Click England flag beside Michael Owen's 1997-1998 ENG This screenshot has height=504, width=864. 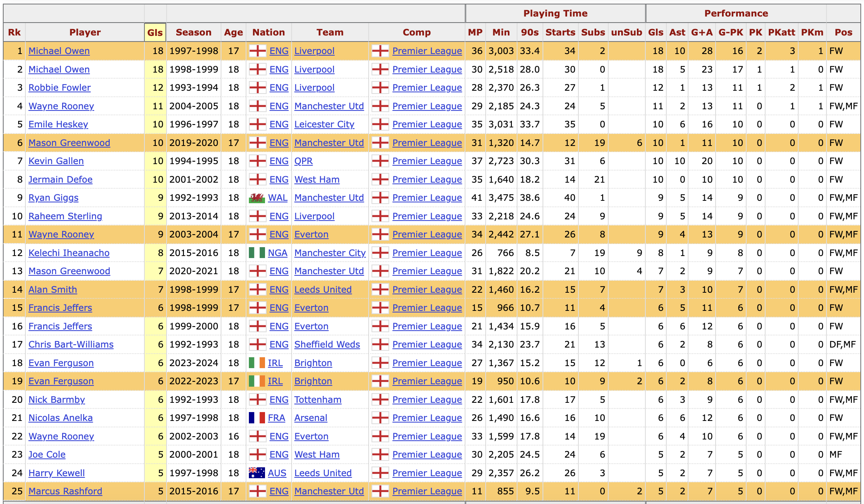tap(257, 51)
